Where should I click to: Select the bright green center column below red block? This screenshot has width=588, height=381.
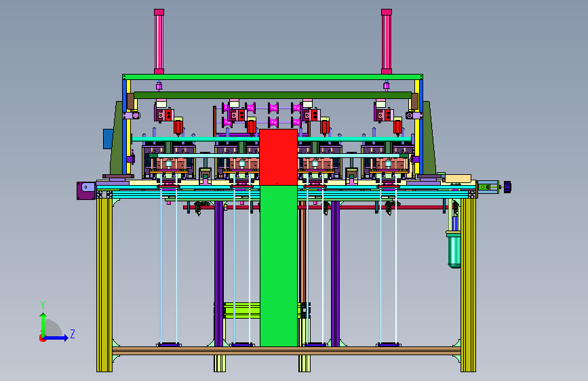(x=278, y=266)
